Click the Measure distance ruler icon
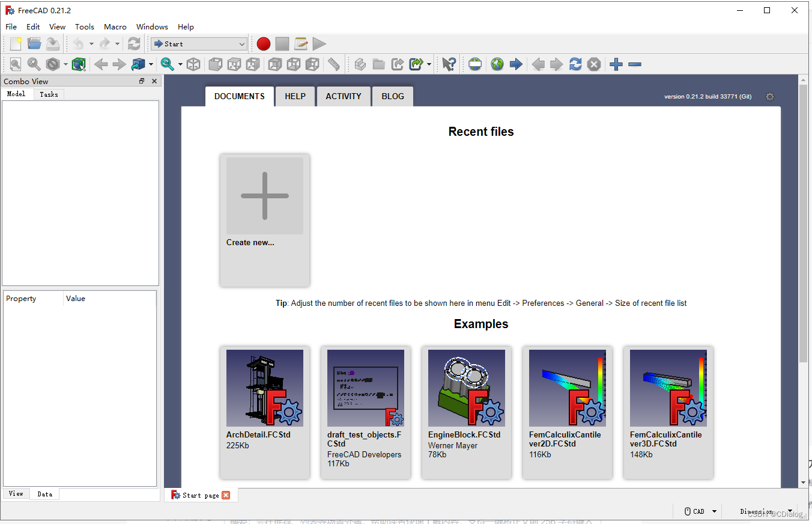Screen dimensions: 812x524 tap(334, 64)
